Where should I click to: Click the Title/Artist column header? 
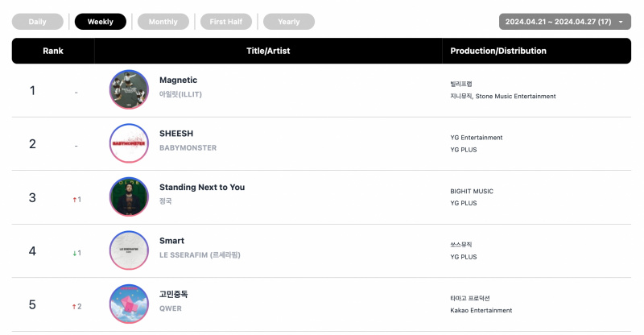pyautogui.click(x=268, y=51)
